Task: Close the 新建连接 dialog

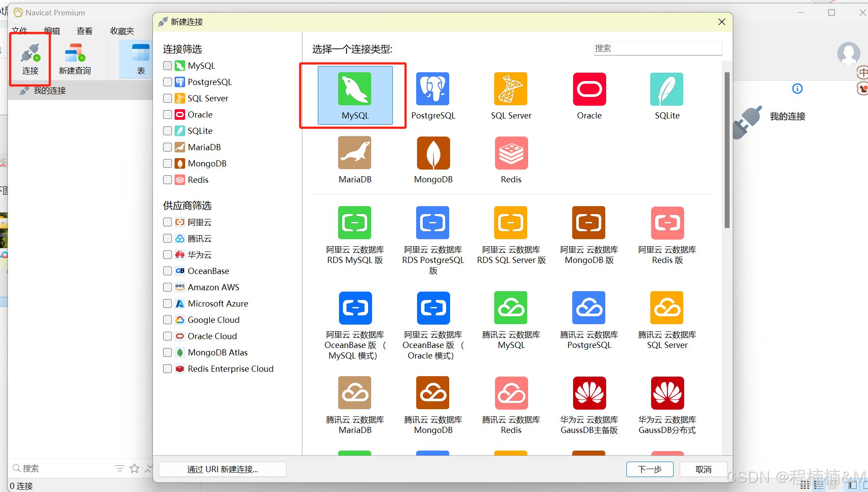Action: (722, 22)
